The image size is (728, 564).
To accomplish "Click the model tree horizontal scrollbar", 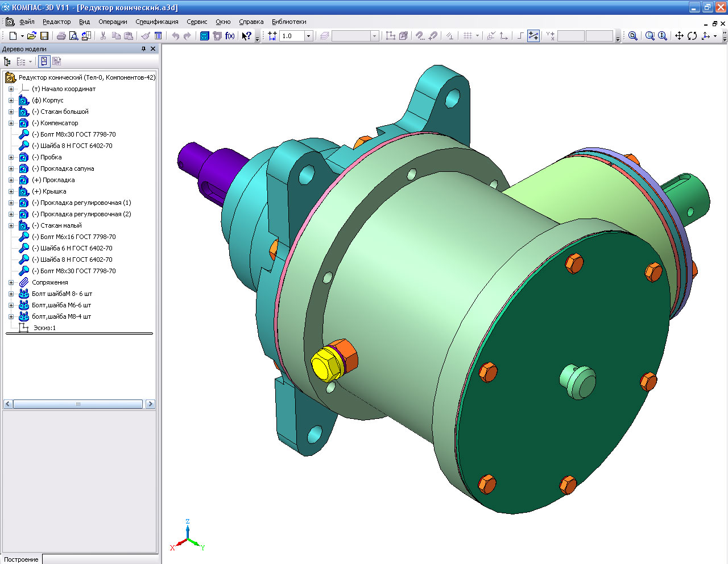I will (78, 404).
